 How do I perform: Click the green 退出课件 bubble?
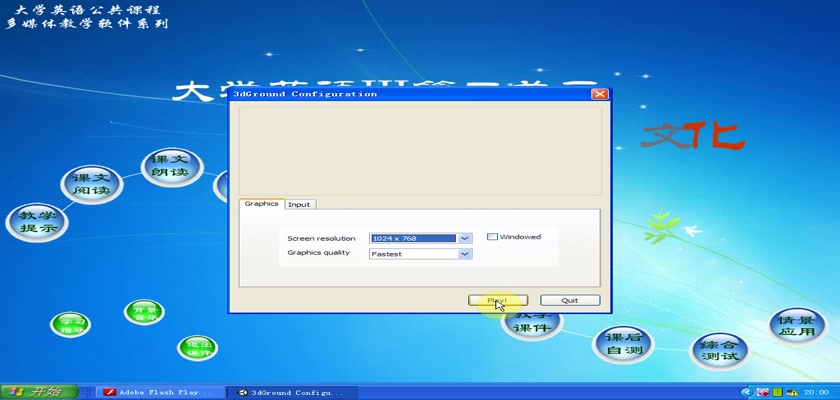point(197,347)
